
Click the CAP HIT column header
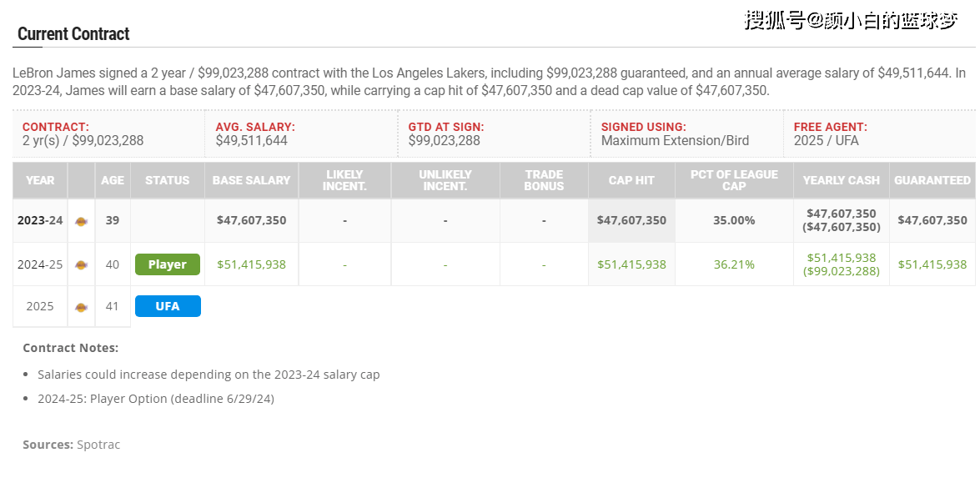(631, 180)
